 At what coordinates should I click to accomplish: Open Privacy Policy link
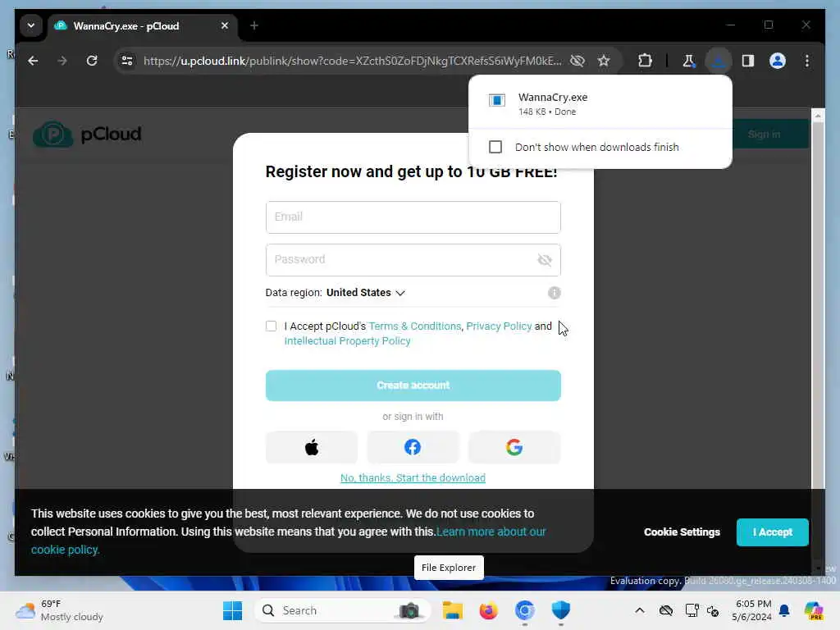pyautogui.click(x=499, y=326)
